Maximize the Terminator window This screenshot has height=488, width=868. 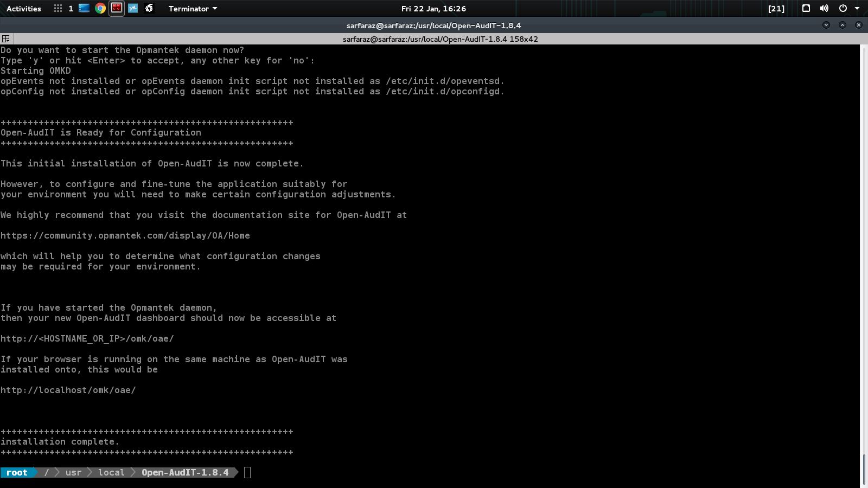coord(843,25)
